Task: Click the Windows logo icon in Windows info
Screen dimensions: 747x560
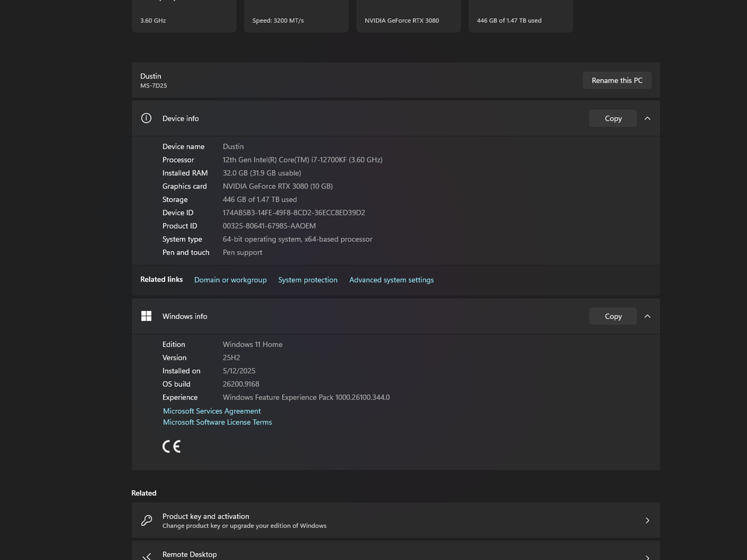Action: click(146, 316)
